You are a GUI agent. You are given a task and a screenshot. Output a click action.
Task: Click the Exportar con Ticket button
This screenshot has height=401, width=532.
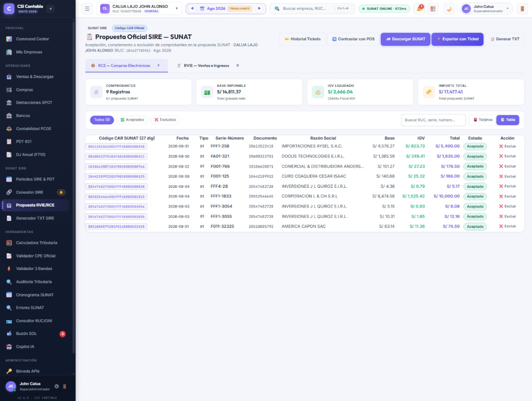[x=457, y=39]
